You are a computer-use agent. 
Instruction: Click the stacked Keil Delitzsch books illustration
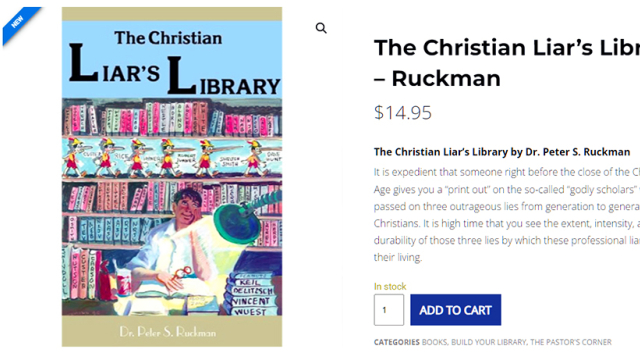coord(251,295)
